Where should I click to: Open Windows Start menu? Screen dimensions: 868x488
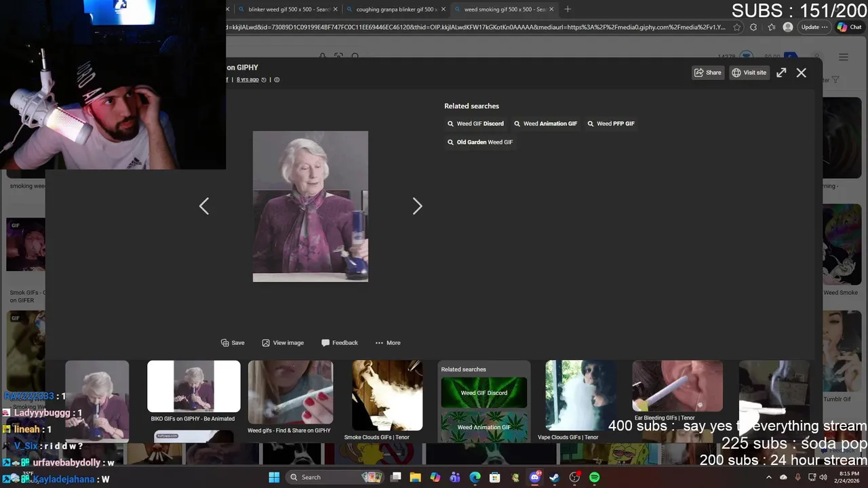274,477
